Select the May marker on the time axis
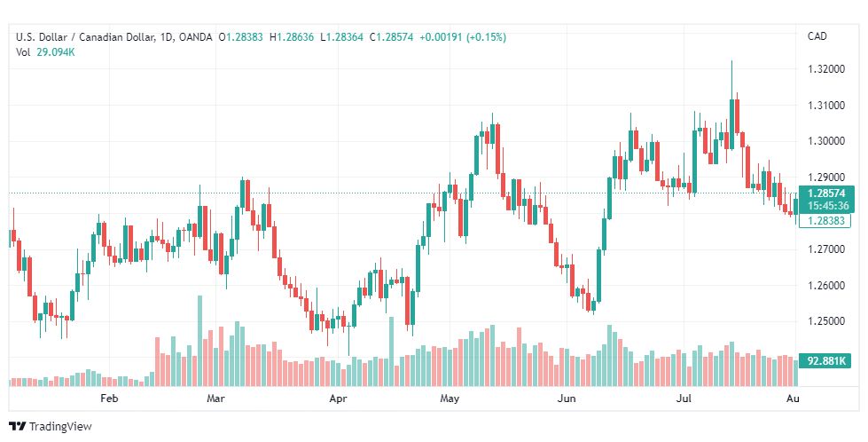 point(450,399)
